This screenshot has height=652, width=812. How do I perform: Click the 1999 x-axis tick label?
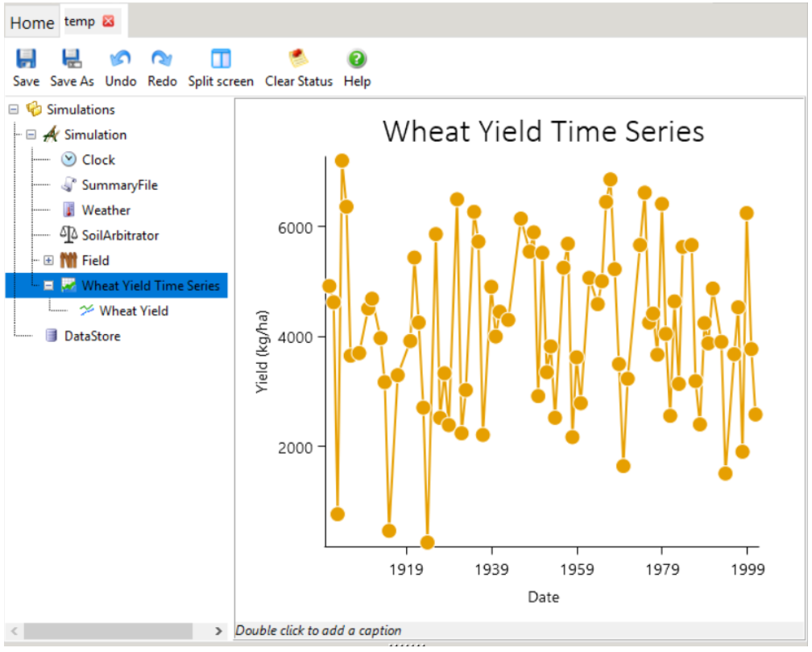pos(748,570)
